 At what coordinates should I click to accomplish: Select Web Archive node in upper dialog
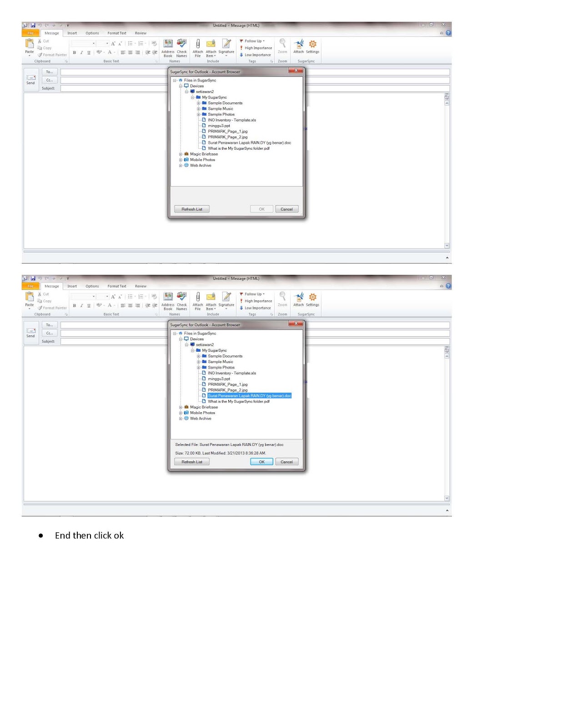(201, 166)
